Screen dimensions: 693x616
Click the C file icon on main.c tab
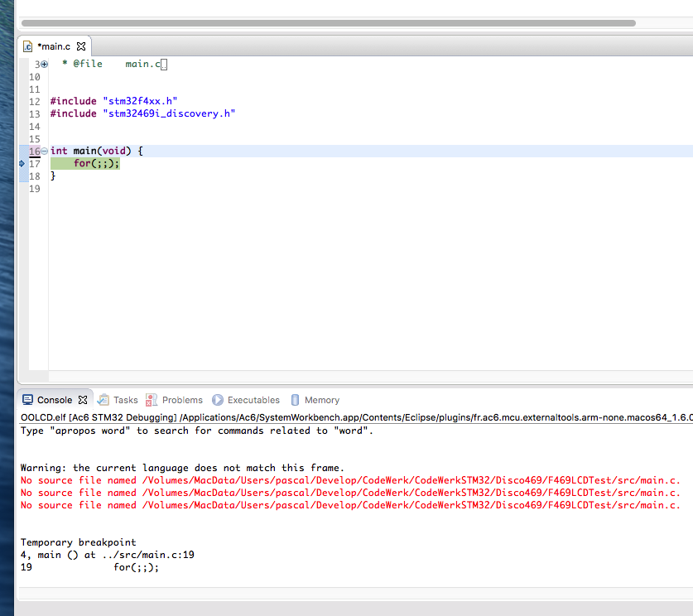point(27,46)
